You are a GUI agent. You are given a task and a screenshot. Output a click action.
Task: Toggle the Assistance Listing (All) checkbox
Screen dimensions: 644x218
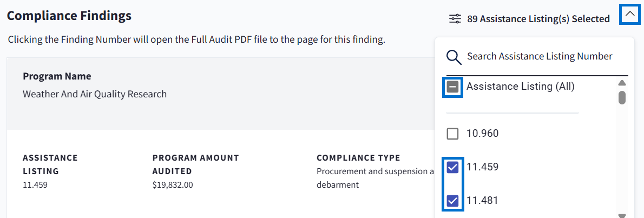[453, 87]
